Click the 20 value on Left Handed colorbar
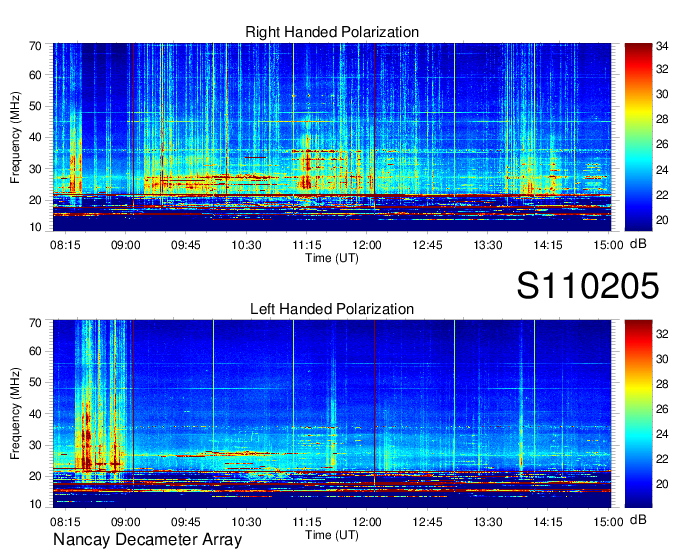The image size is (680, 552). 662,484
